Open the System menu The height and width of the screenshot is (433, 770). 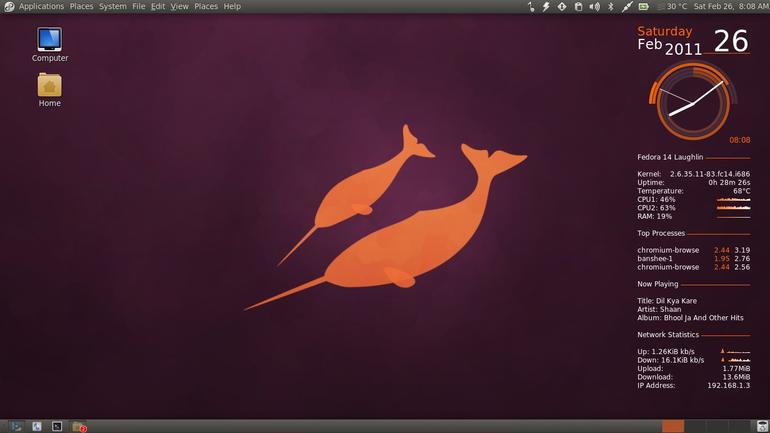[112, 6]
